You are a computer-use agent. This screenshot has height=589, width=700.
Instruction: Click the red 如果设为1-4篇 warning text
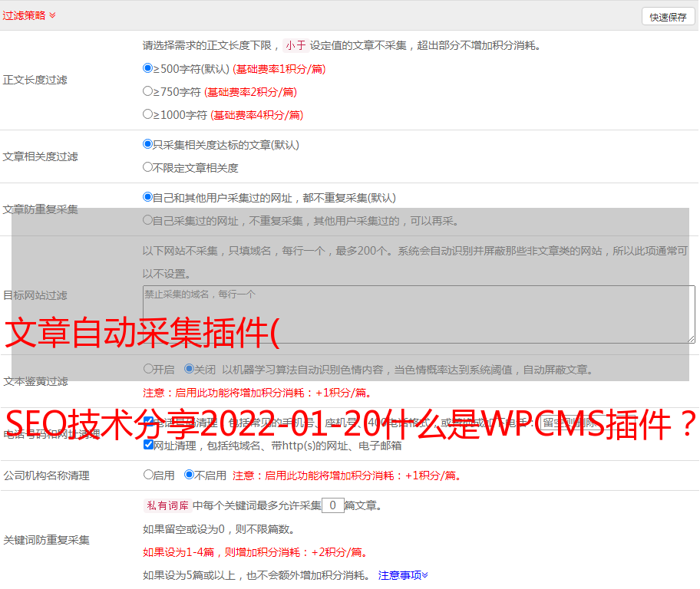click(x=256, y=552)
